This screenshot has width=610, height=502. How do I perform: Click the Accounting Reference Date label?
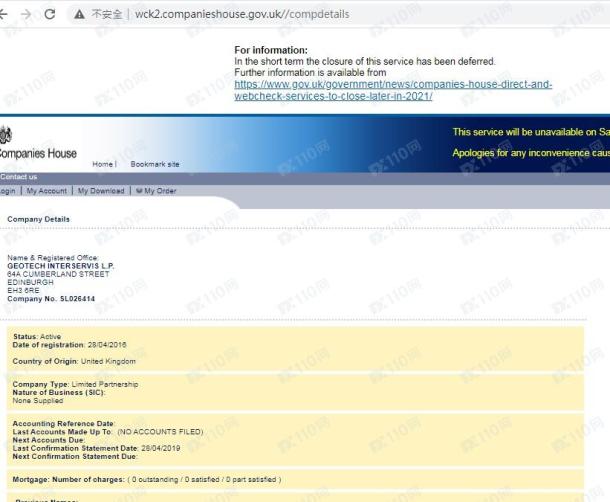click(64, 423)
